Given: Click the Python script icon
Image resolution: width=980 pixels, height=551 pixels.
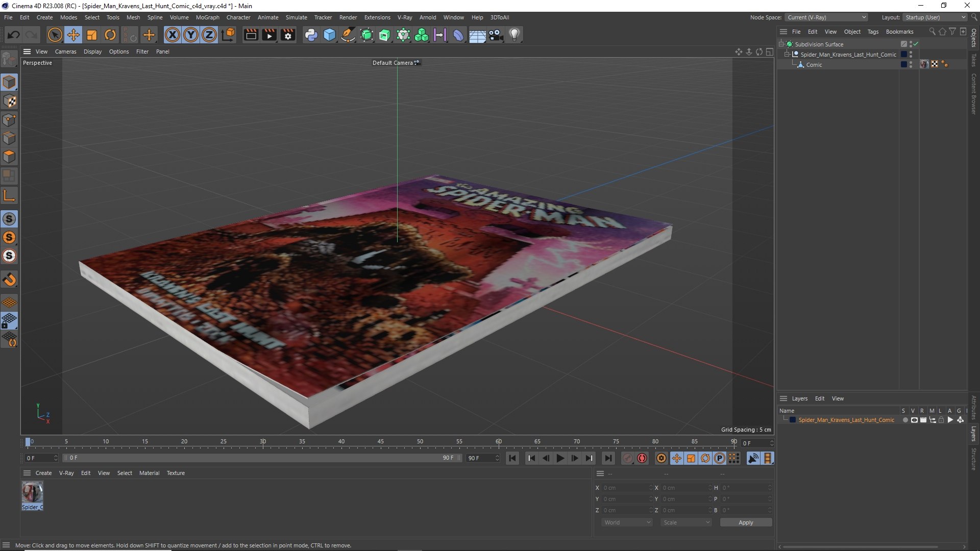Looking at the screenshot, I should click(x=311, y=35).
